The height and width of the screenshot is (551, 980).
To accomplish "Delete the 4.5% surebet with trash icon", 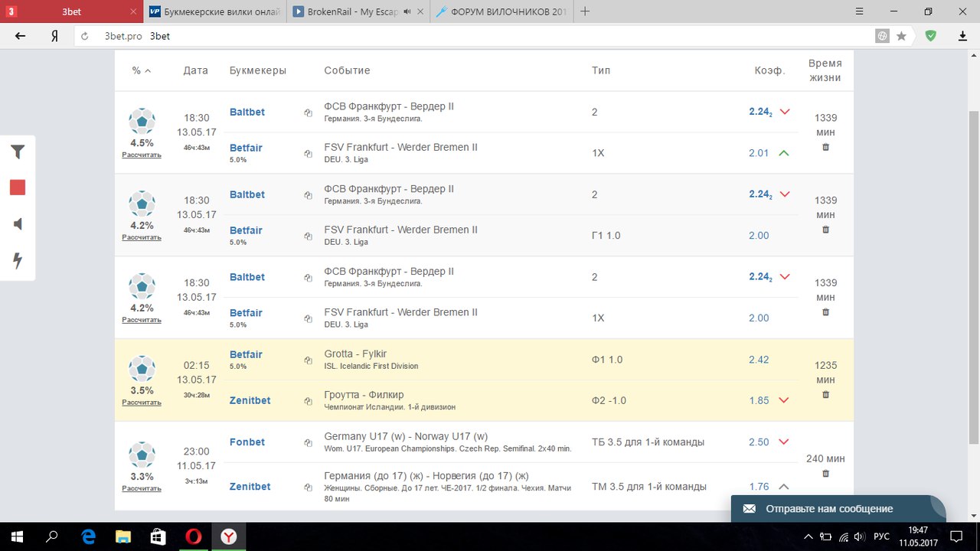I will click(825, 147).
